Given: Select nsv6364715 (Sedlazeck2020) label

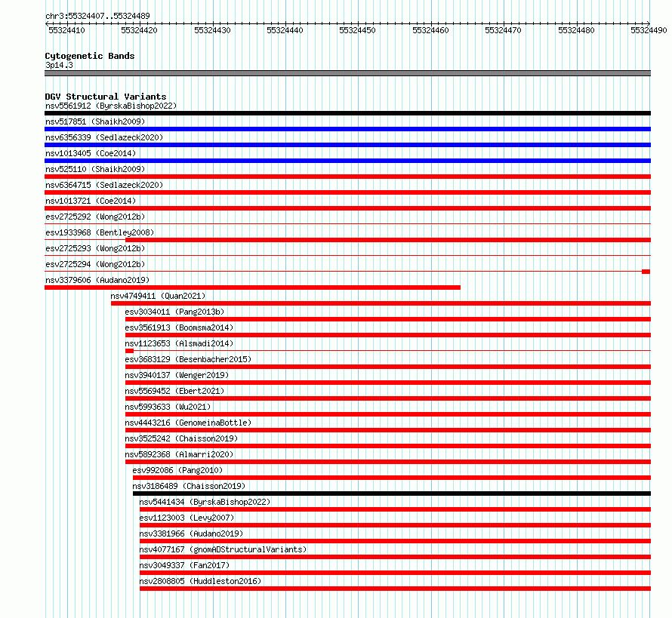Looking at the screenshot, I should 104,185.
